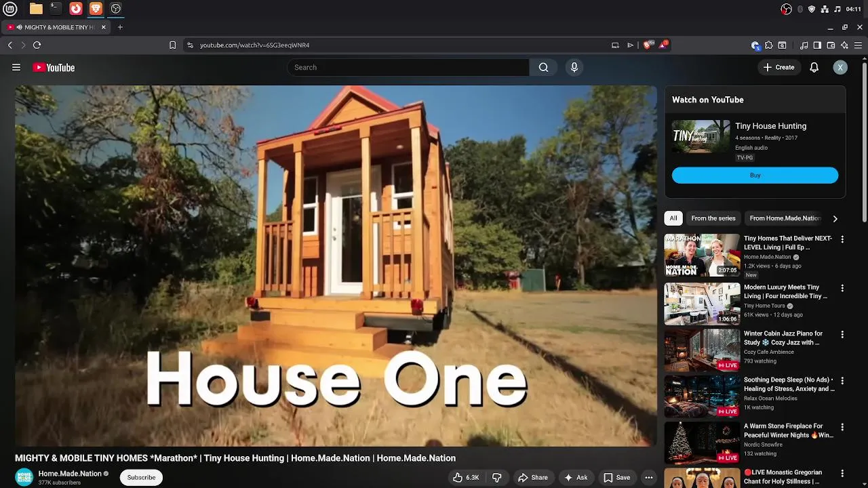Open the Brave Wallet icon
This screenshot has height=488, width=868.
(x=831, y=45)
